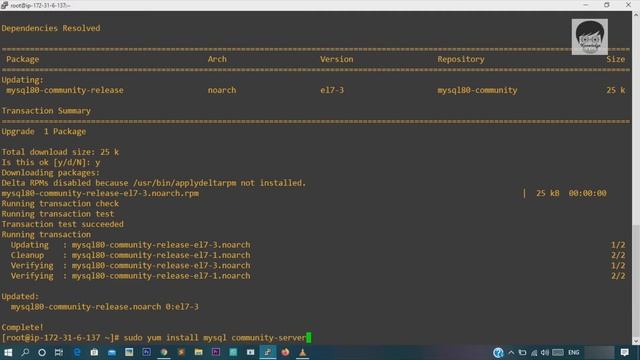The height and width of the screenshot is (360, 640).
Task: Switch to the PuTTY taskbar icon
Action: pyautogui.click(x=268, y=352)
